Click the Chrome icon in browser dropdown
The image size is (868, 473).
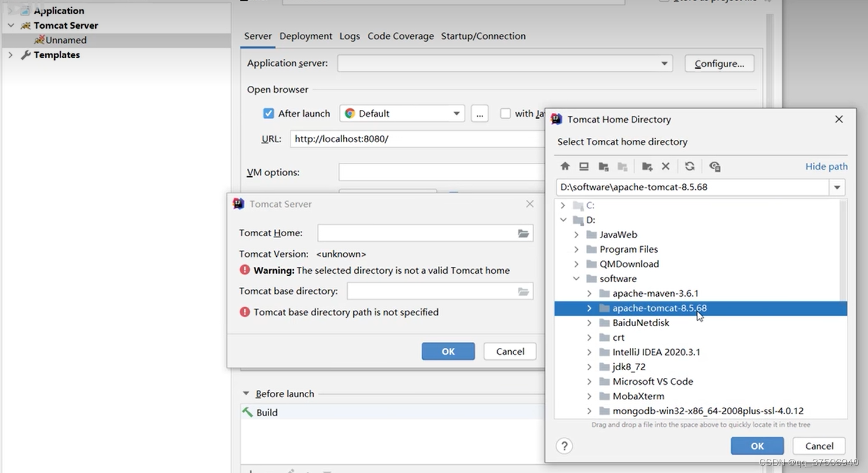coord(350,113)
